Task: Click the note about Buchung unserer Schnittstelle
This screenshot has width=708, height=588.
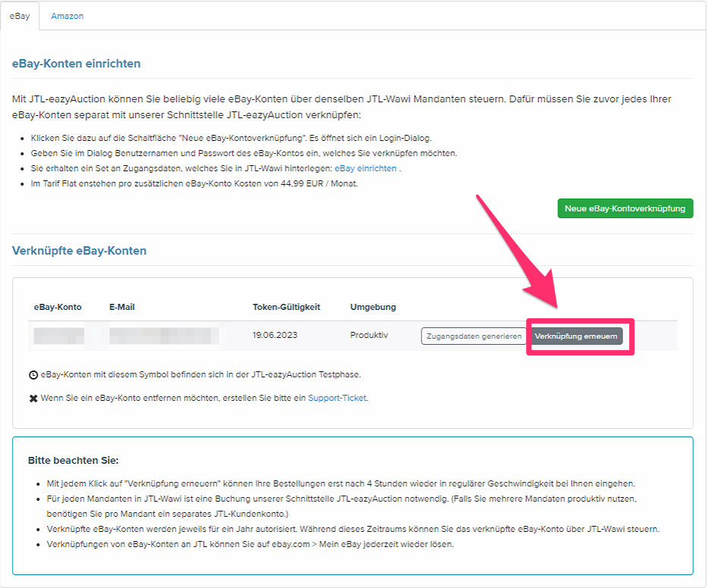Action: pyautogui.click(x=342, y=506)
